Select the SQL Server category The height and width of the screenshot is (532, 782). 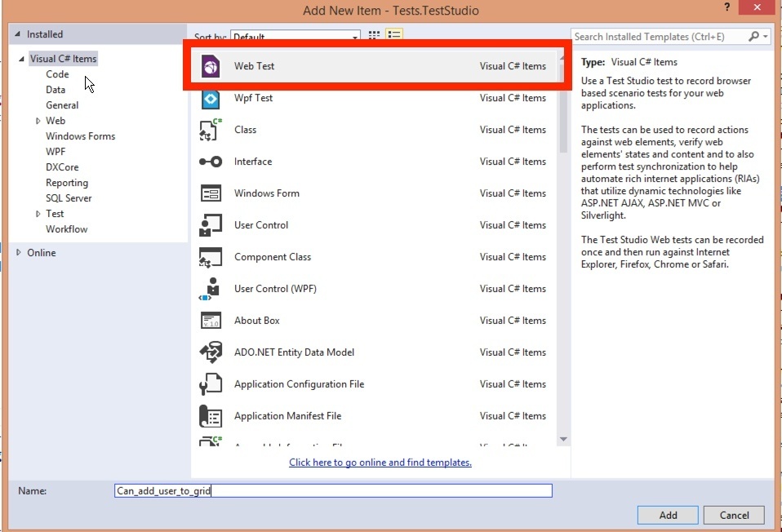[x=69, y=198]
